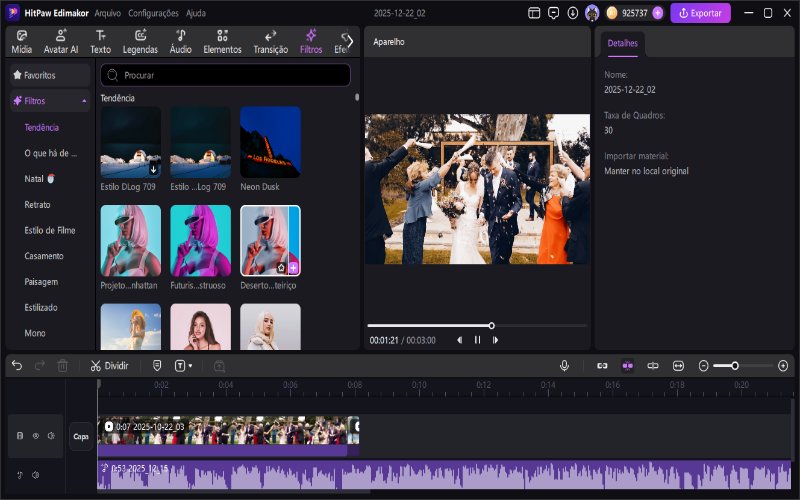Select the Estilo de Filme category
The image size is (800, 500).
[49, 230]
